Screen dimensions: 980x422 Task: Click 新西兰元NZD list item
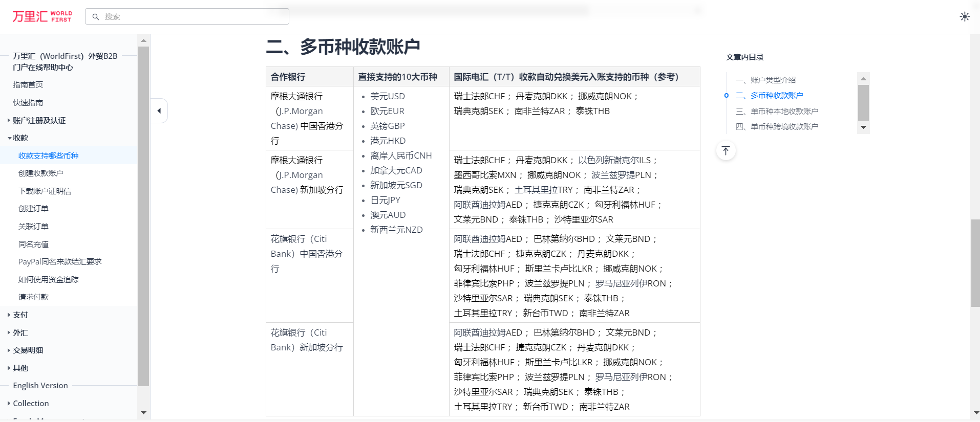pyautogui.click(x=396, y=230)
